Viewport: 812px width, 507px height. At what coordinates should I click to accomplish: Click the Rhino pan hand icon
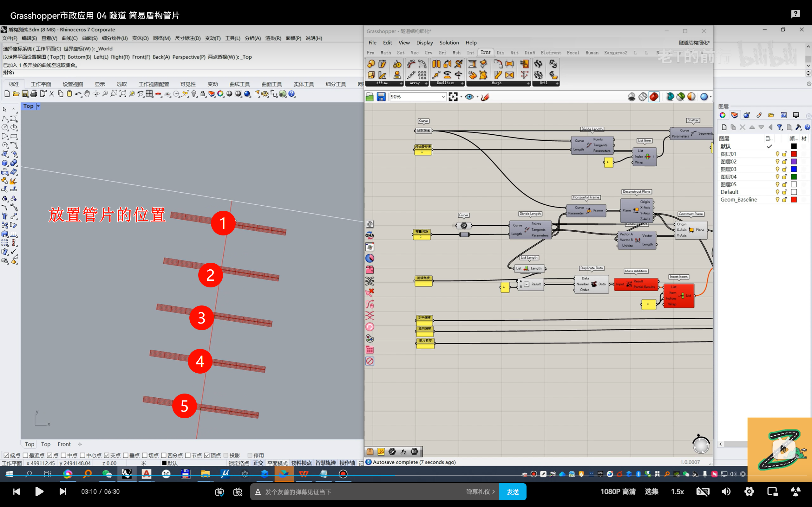[x=87, y=94]
